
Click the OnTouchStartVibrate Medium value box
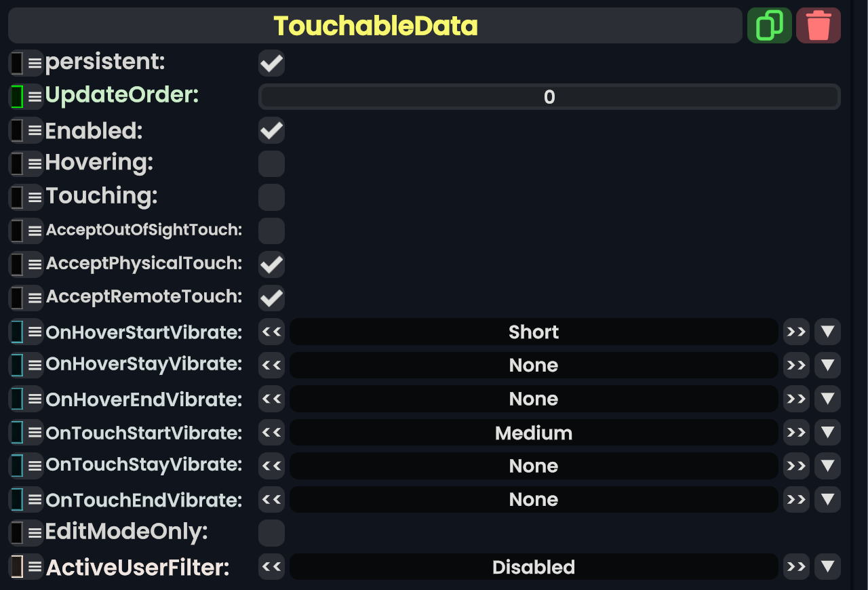pos(534,433)
